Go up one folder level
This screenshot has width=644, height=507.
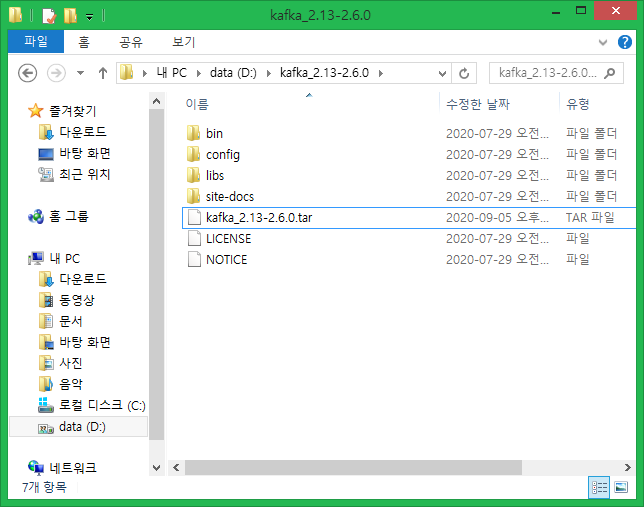coord(103,73)
